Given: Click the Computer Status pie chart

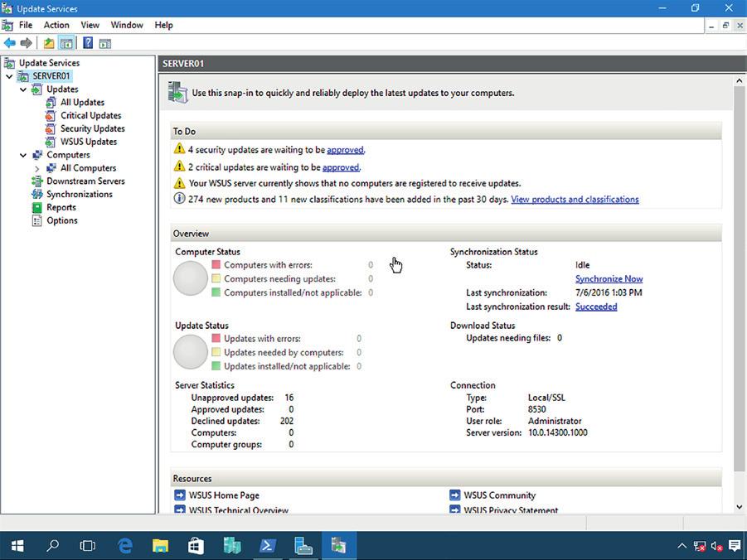Looking at the screenshot, I should (x=191, y=278).
